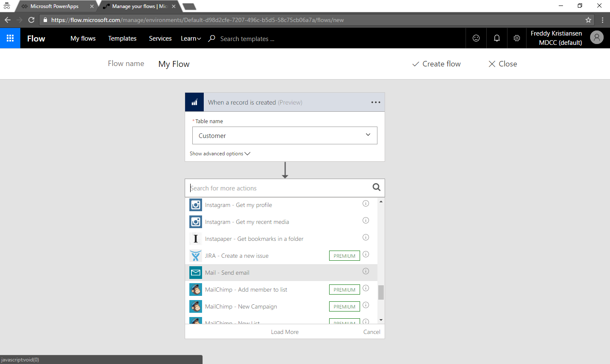Show info for Mail - Send email
The height and width of the screenshot is (364, 610).
(366, 271)
